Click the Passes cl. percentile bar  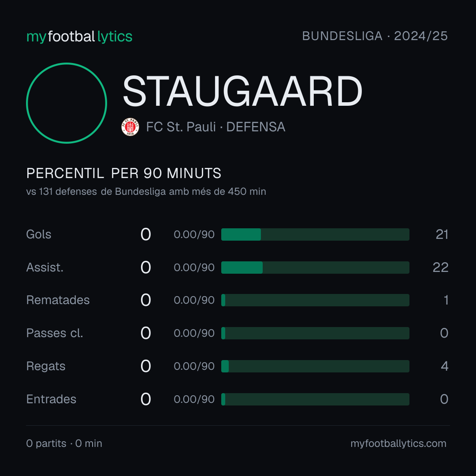(x=315, y=333)
